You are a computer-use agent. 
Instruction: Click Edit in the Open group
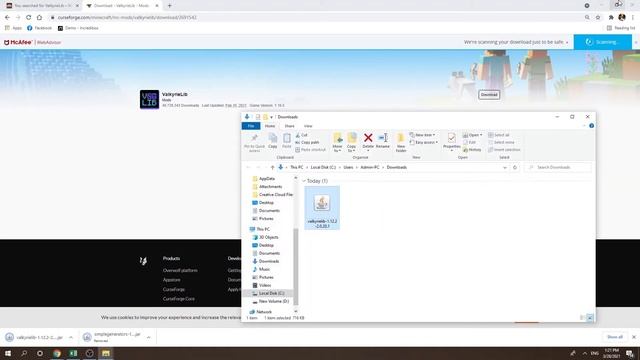(469, 142)
